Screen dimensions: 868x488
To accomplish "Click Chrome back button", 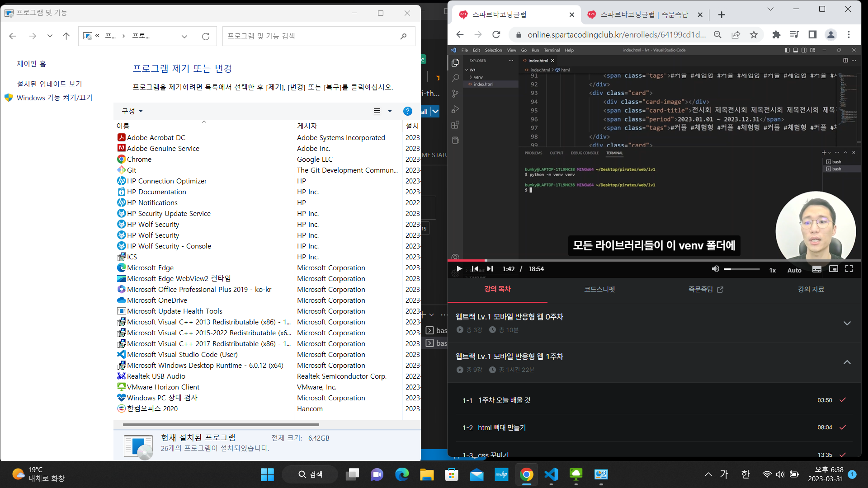I will point(460,35).
